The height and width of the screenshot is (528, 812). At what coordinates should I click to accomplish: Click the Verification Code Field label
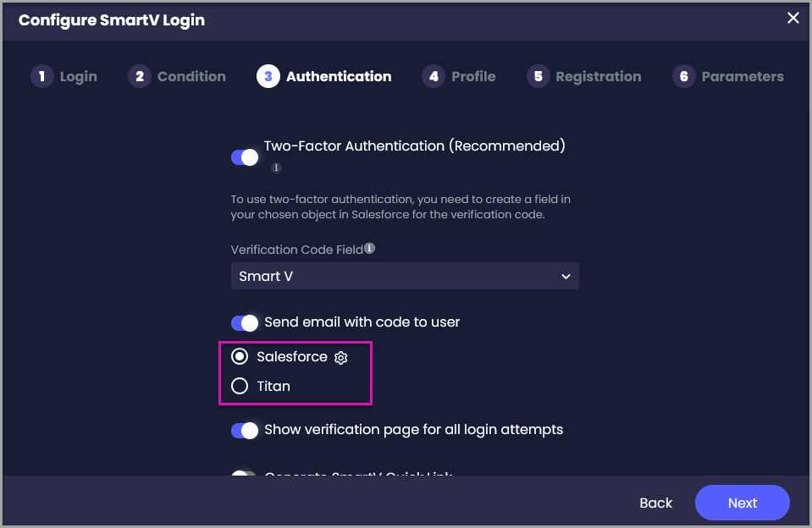(296, 250)
